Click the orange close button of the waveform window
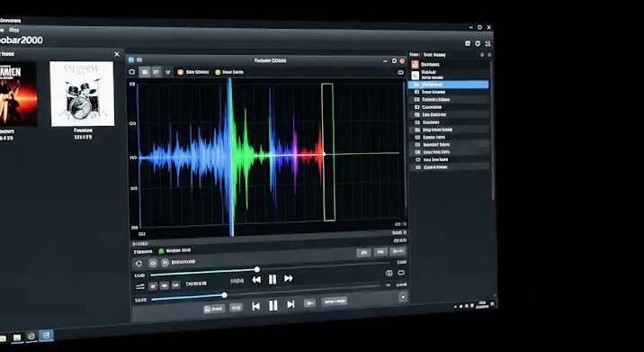644x352 pixels. (x=402, y=61)
